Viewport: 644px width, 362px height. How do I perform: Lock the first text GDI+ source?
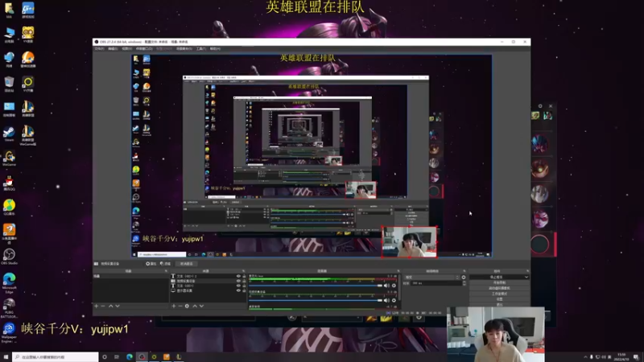[x=244, y=276]
